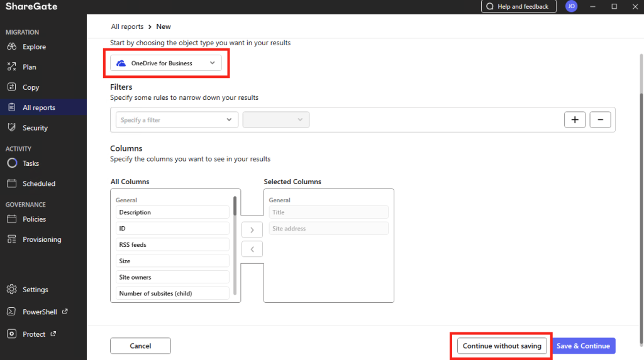
Task: Remove selected column with left arrow
Action: pos(252,249)
